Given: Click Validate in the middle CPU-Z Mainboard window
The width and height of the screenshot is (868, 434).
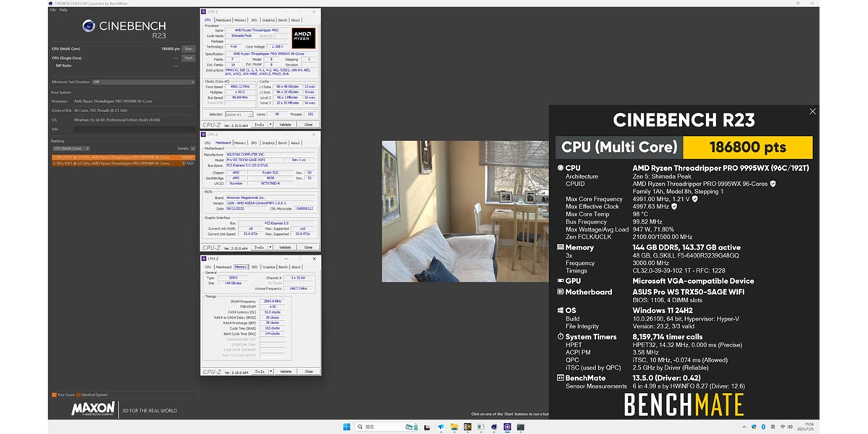Looking at the screenshot, I should coord(285,247).
